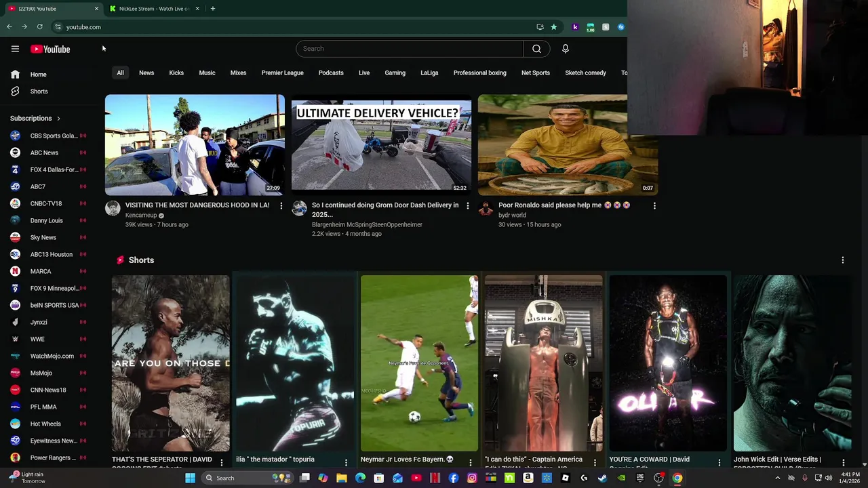Expand the Subscriptions section
The height and width of the screenshot is (488, 868).
click(x=35, y=118)
